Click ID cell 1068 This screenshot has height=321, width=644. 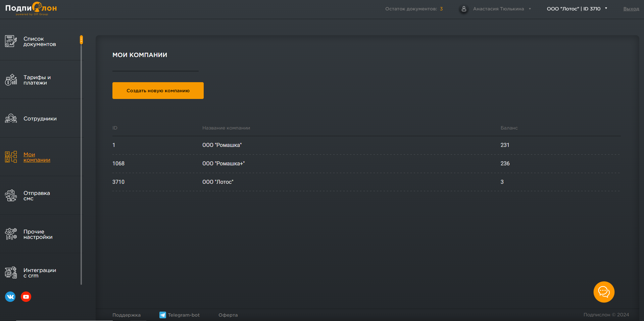[118, 164]
